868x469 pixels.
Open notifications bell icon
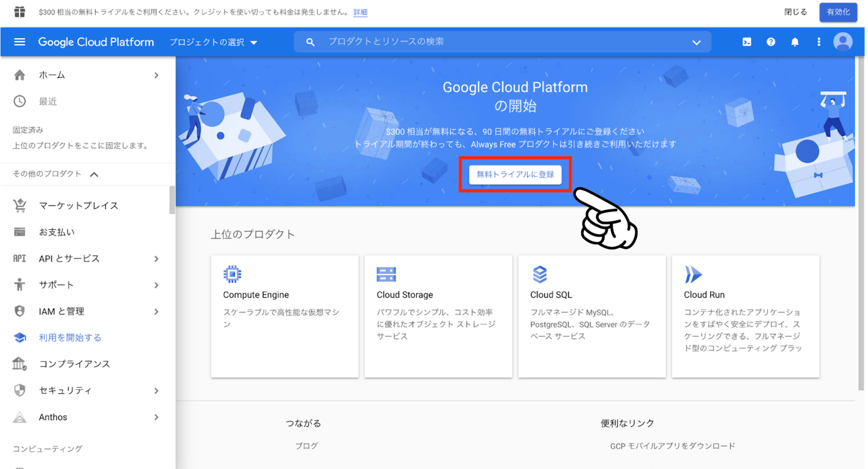pyautogui.click(x=795, y=42)
